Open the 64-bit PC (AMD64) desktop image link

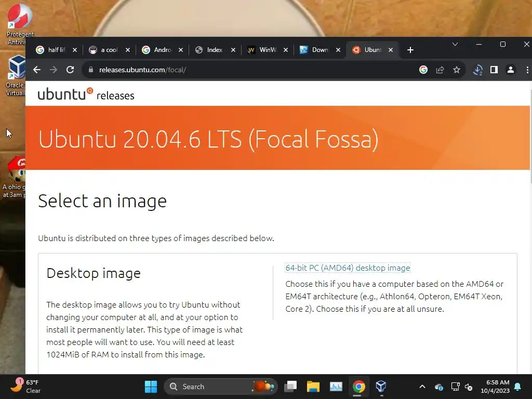348,268
